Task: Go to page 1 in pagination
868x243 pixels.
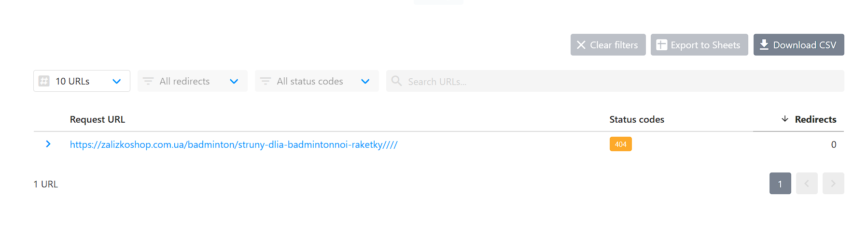Action: pyautogui.click(x=780, y=184)
